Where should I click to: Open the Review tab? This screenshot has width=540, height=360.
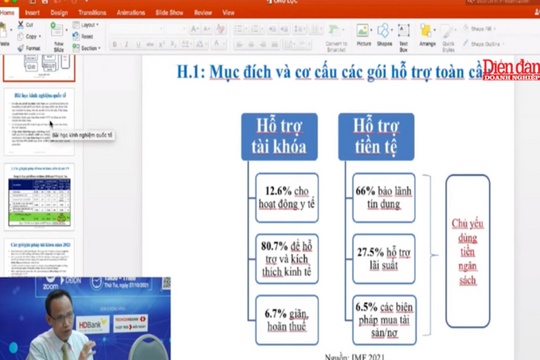203,13
